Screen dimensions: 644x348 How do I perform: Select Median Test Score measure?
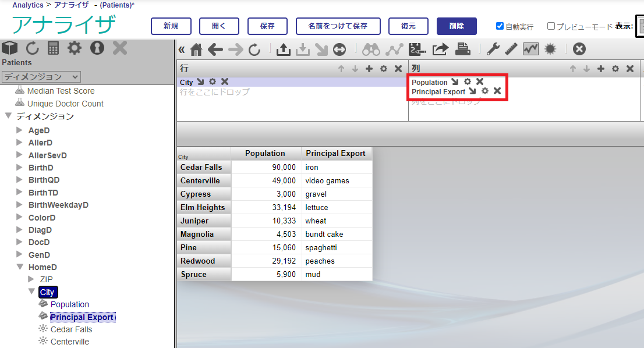click(61, 91)
